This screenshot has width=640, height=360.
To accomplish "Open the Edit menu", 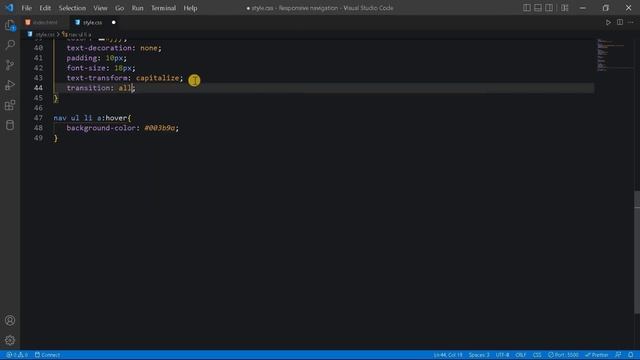I will click(45, 8).
